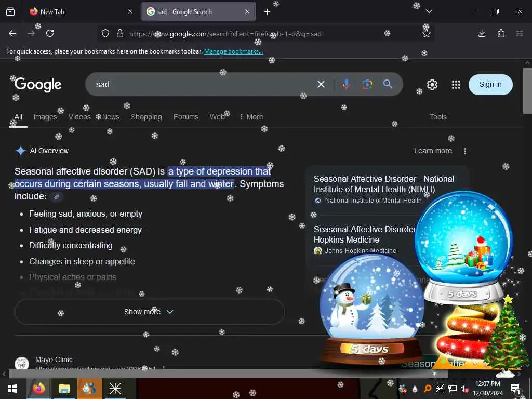This screenshot has width=532, height=399.
Task: Click the AI Overview heading
Action: tap(49, 151)
